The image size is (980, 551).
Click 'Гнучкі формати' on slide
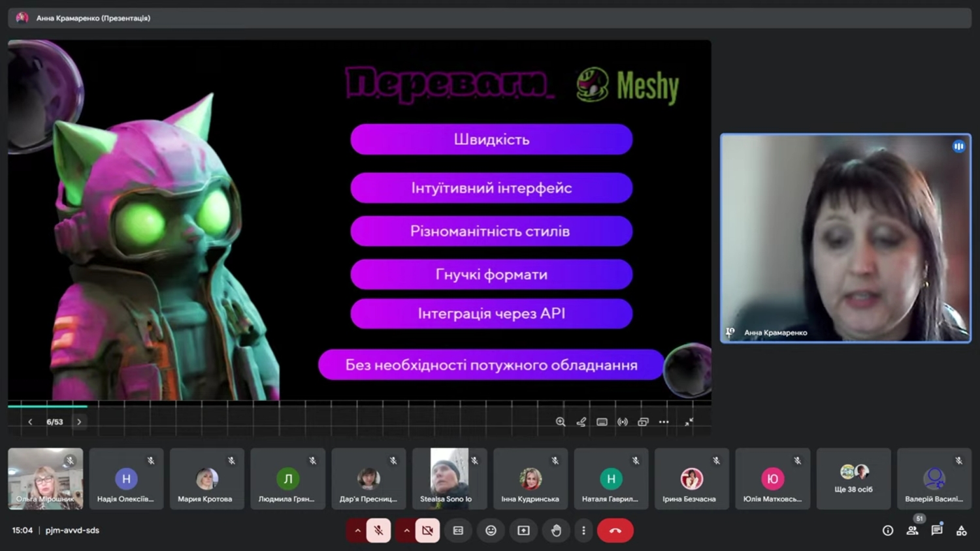coord(491,274)
